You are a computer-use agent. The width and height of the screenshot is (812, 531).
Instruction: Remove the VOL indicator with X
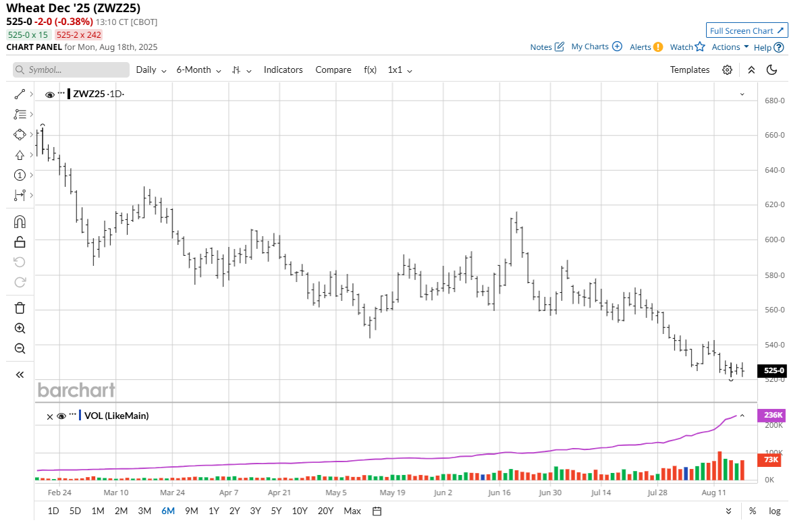49,417
